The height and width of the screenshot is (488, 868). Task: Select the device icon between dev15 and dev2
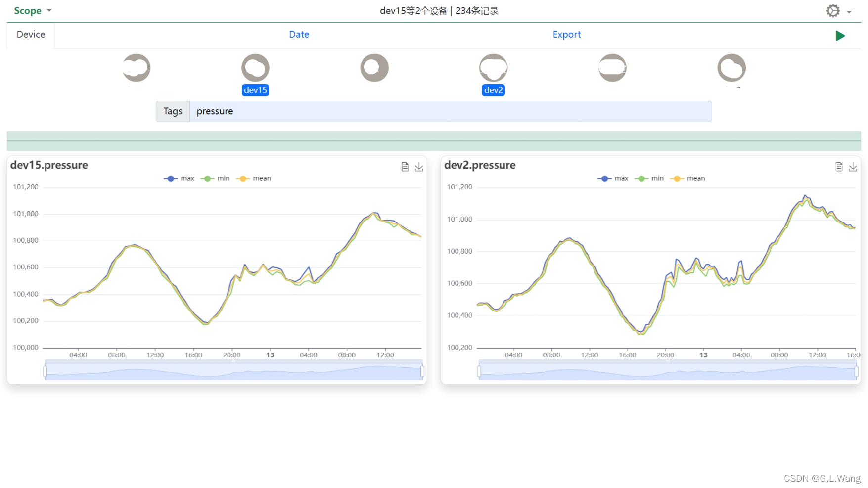click(x=374, y=68)
